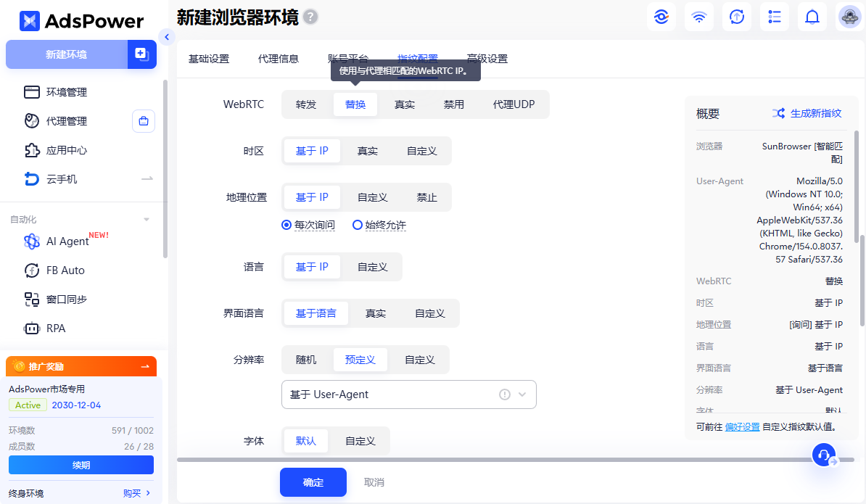Click the 确定 confirm button
The height and width of the screenshot is (504, 866).
[x=313, y=482]
